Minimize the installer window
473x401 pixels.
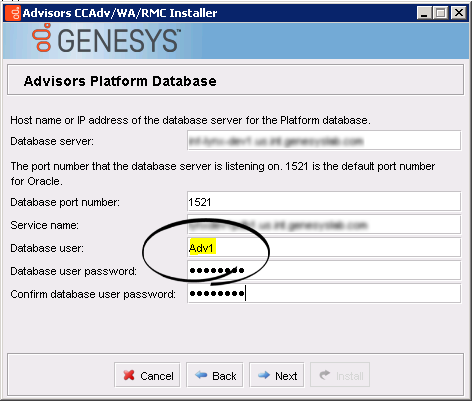[424, 13]
